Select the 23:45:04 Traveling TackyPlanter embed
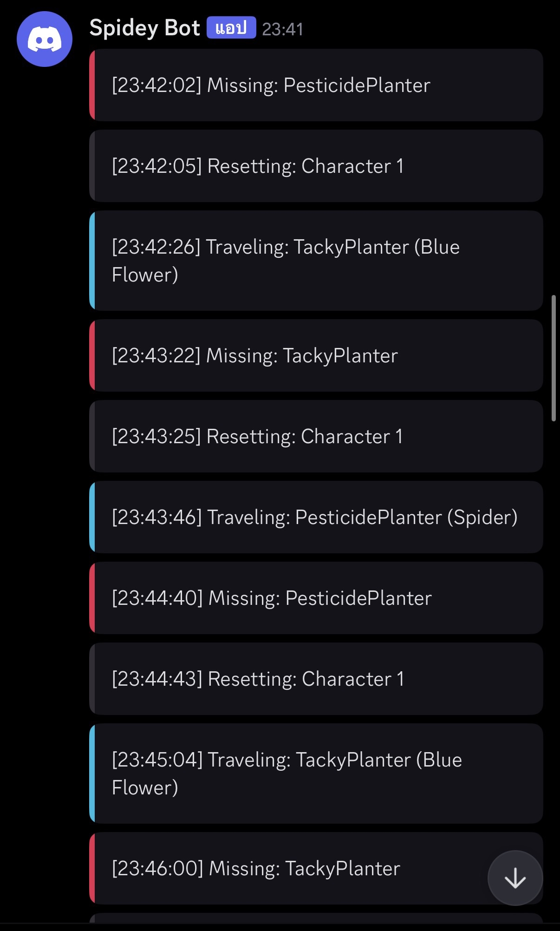 [x=316, y=774]
